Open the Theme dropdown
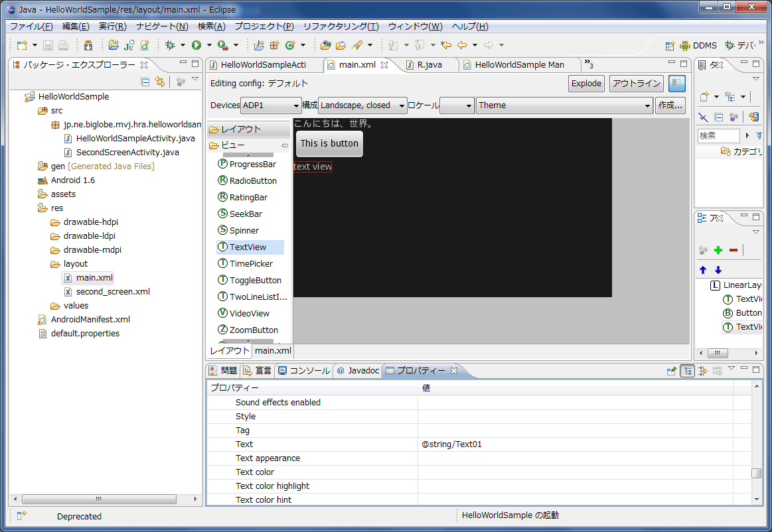 point(565,105)
